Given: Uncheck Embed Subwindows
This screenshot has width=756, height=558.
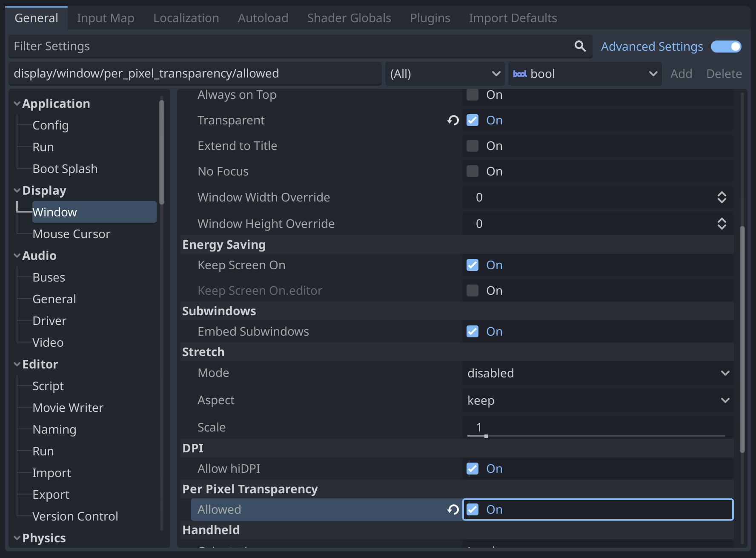Looking at the screenshot, I should click(x=472, y=331).
